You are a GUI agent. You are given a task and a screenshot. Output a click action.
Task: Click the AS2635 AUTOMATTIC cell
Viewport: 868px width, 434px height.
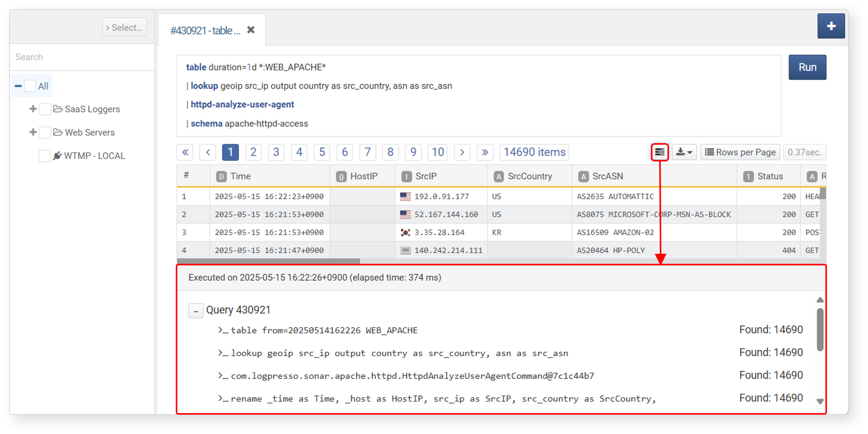coord(654,196)
